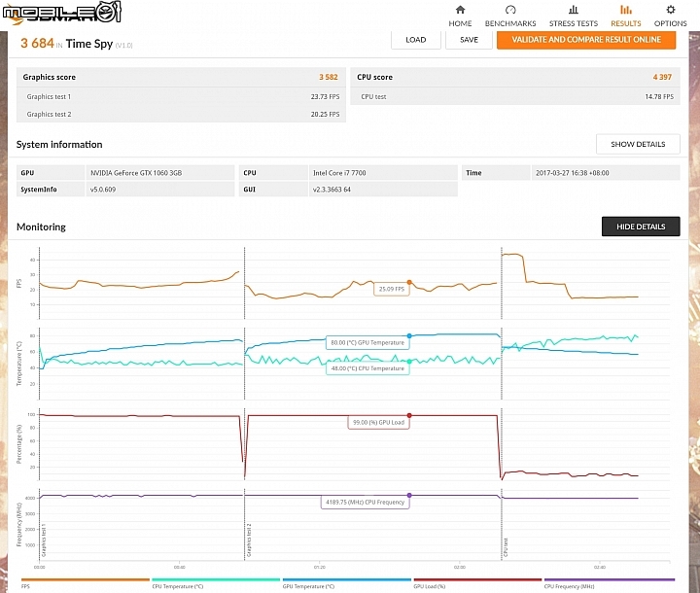This screenshot has height=593, width=700.
Task: Click the 99.00 GPU Load tooltip
Action: pyautogui.click(x=378, y=422)
